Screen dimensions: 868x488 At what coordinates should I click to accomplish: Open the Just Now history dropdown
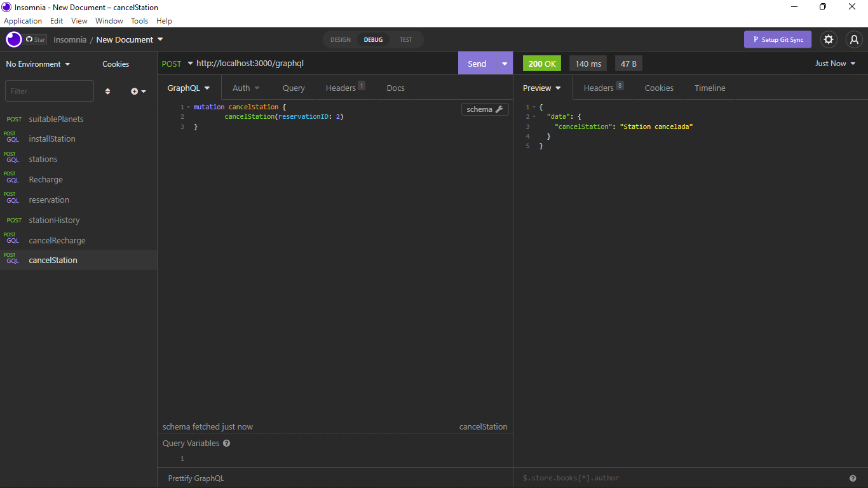[x=835, y=64]
